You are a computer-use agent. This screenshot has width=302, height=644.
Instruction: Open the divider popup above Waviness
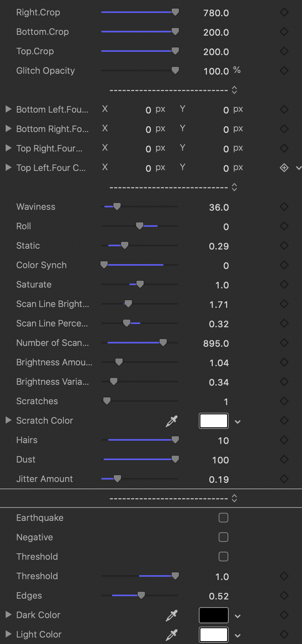pyautogui.click(x=234, y=187)
